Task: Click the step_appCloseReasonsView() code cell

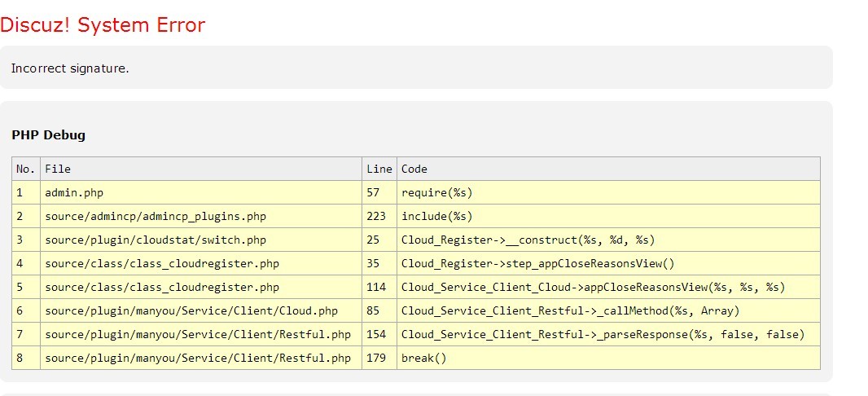Action: tap(537, 263)
